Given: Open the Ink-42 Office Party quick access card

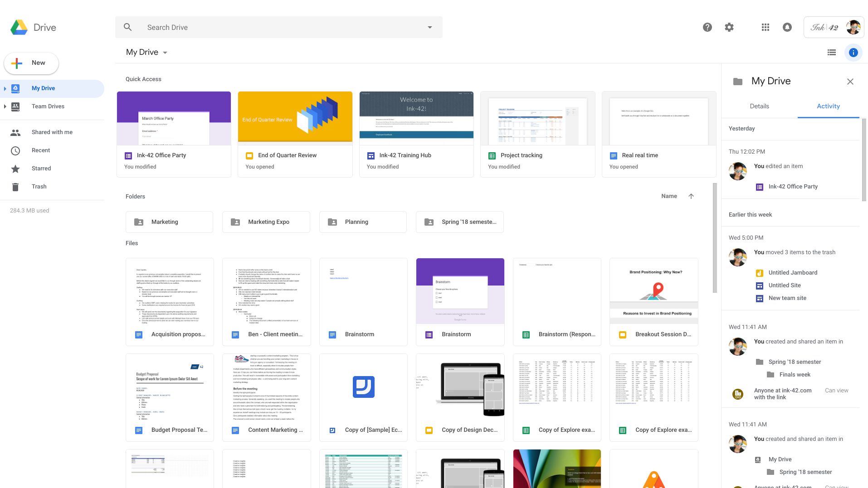Looking at the screenshot, I should coord(174,134).
